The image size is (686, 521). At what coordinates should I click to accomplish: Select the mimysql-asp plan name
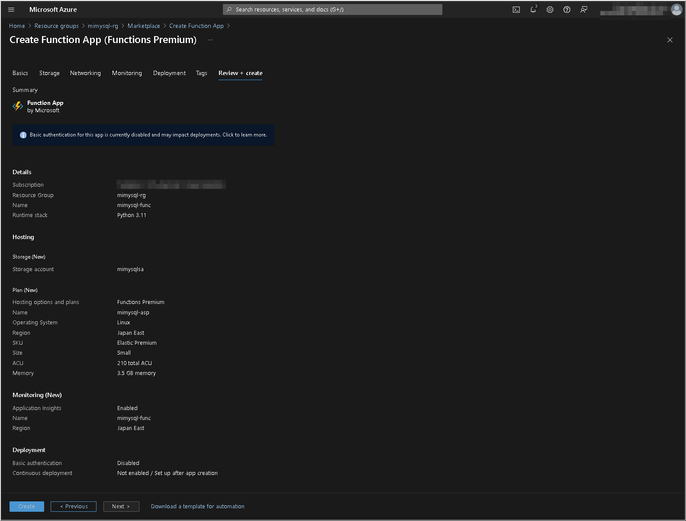click(133, 313)
